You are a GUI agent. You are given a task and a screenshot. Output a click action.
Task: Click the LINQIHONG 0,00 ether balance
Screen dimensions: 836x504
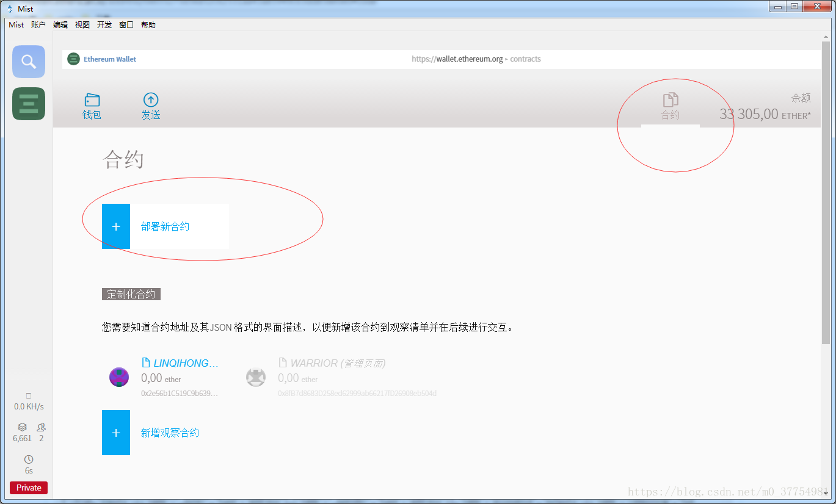pyautogui.click(x=161, y=378)
